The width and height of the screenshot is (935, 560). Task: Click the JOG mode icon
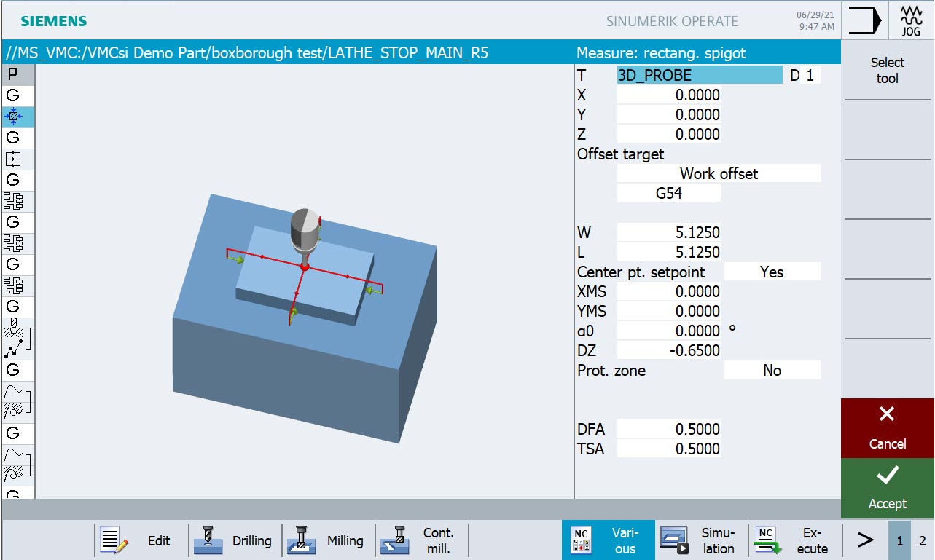911,20
